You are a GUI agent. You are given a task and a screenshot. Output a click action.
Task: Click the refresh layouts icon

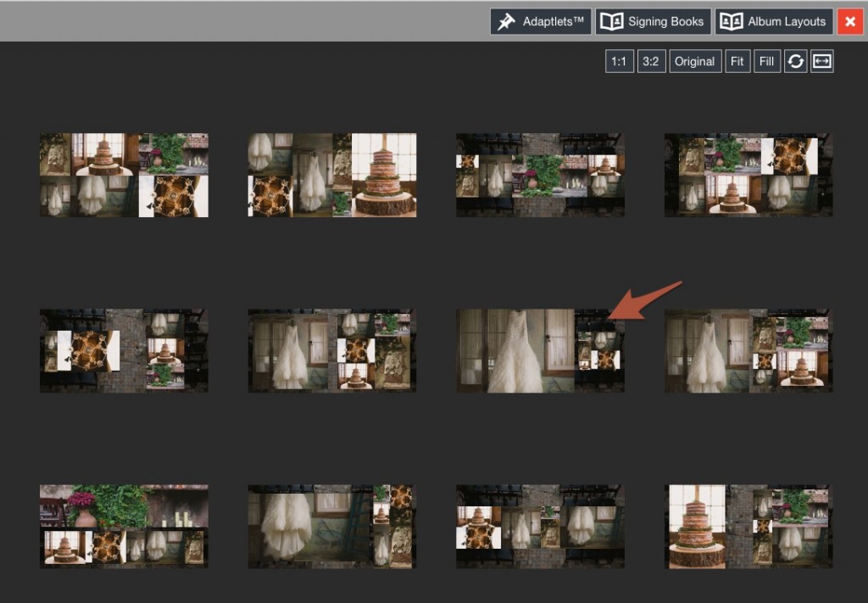[795, 61]
